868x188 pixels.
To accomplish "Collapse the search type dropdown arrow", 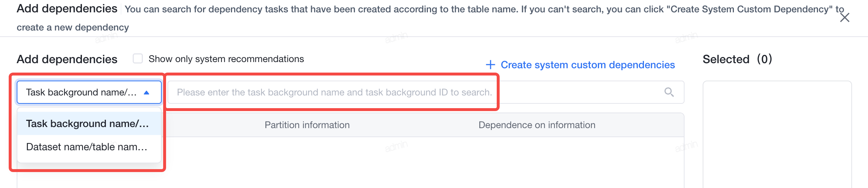I will 146,93.
